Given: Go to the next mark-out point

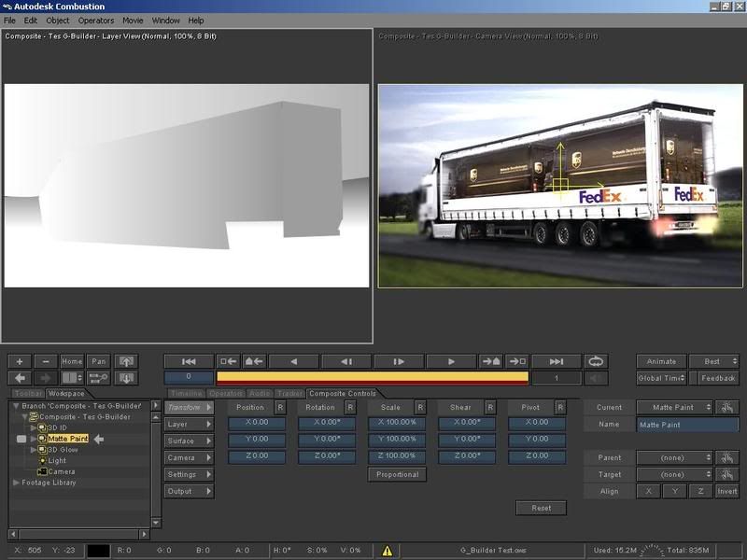Looking at the screenshot, I should (x=517, y=361).
